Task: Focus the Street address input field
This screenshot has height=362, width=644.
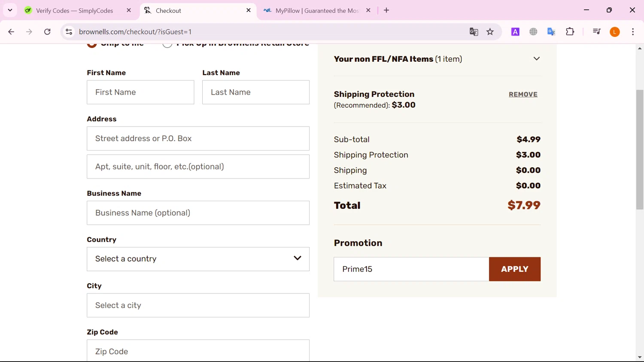Action: coord(198,139)
